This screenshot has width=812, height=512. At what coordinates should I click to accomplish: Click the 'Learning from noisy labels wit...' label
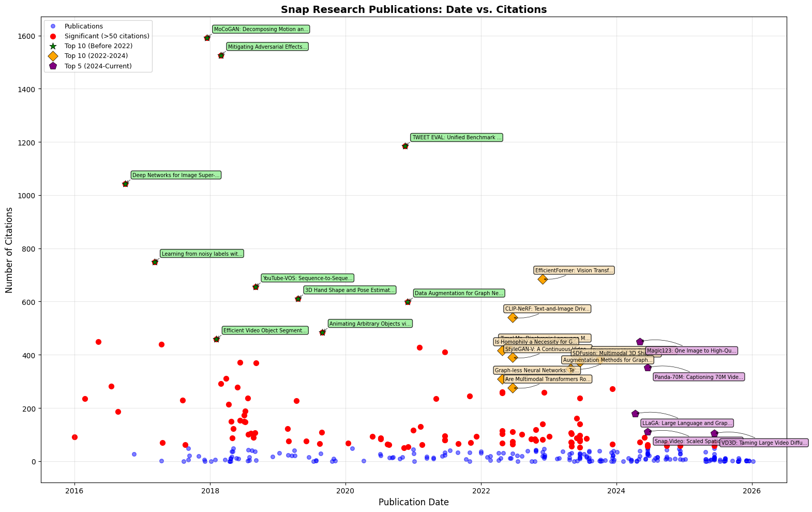click(x=201, y=254)
